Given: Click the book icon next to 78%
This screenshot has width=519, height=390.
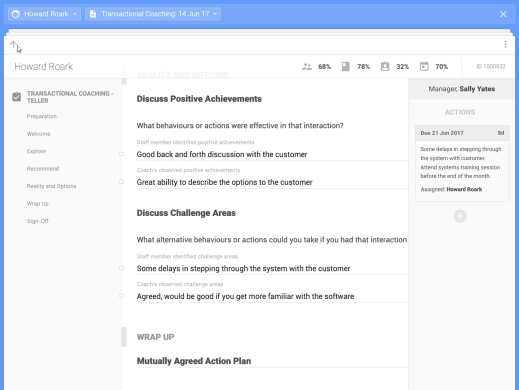Looking at the screenshot, I should [346, 67].
